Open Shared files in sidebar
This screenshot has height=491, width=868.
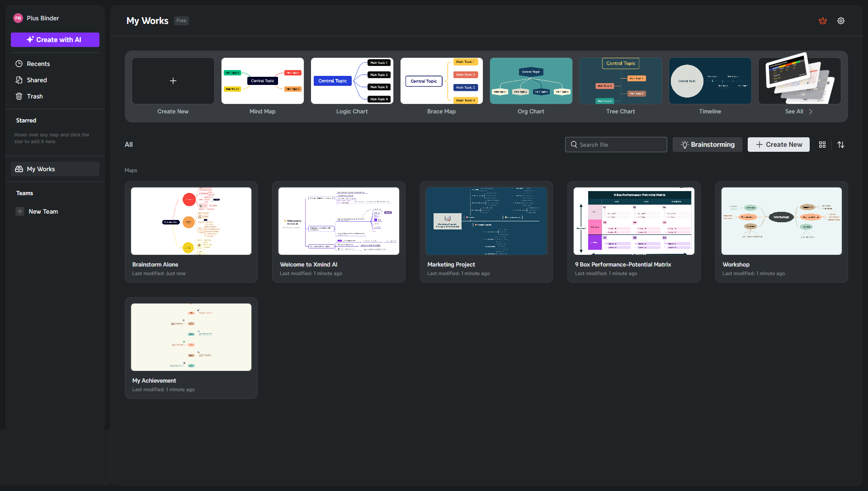[x=37, y=80]
